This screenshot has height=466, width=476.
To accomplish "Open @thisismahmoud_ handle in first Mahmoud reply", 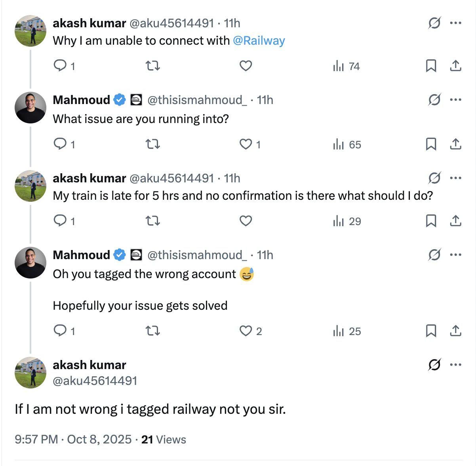I will [x=197, y=100].
